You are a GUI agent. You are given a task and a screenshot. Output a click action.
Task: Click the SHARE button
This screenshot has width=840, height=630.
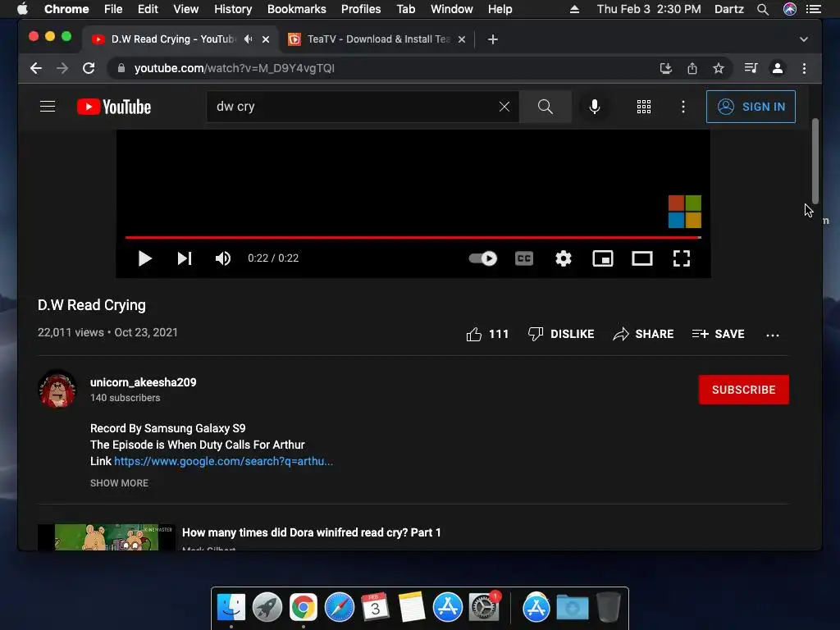643,335
